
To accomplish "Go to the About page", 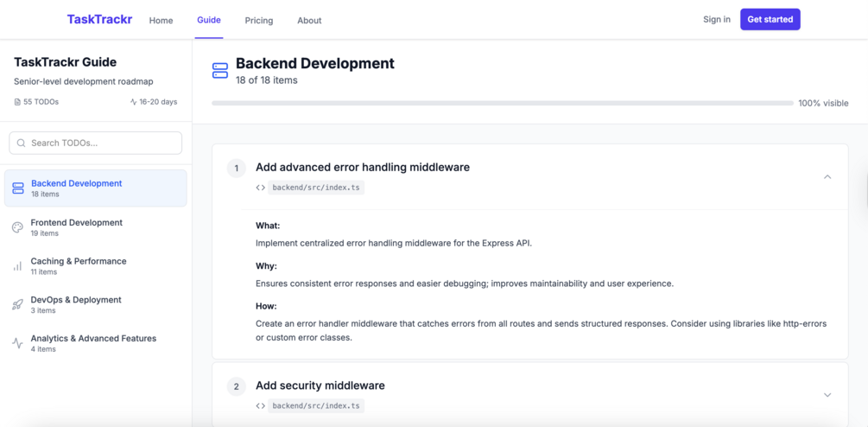I will click(x=309, y=21).
